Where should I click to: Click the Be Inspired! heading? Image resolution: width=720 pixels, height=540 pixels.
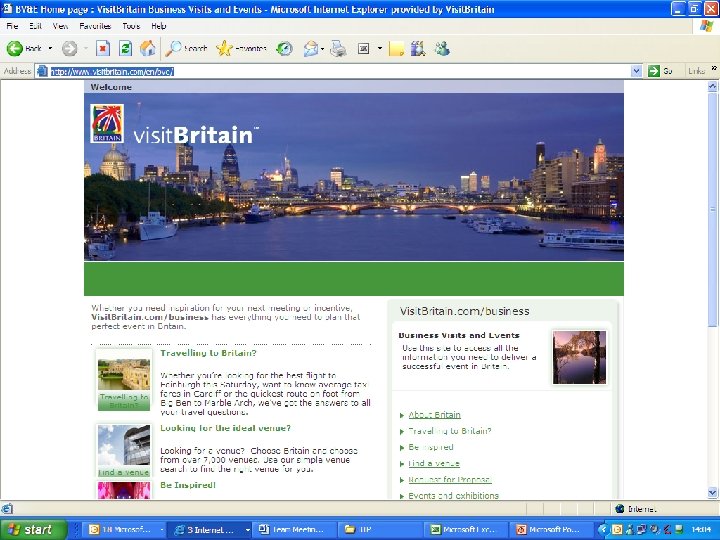(x=188, y=485)
